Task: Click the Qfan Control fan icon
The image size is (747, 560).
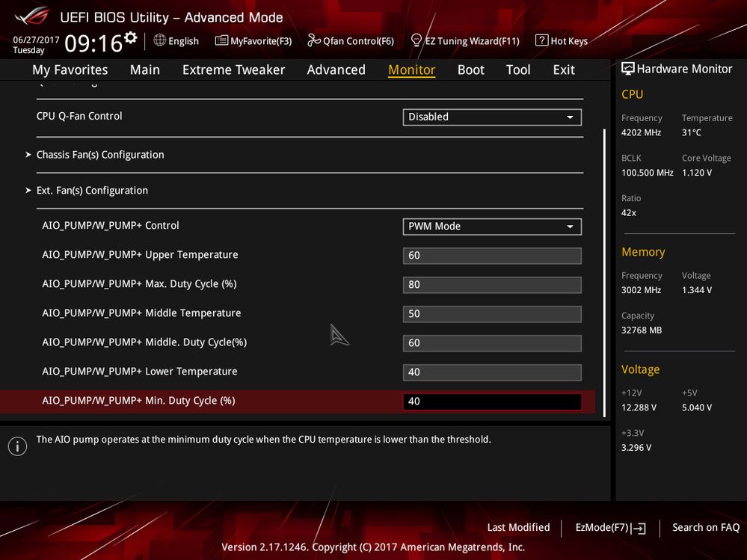Action: coord(314,40)
